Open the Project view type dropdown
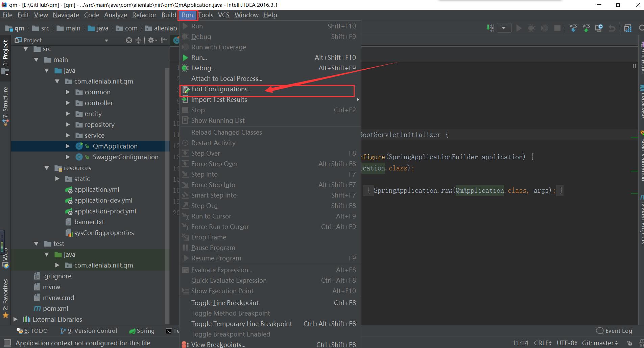644x348 pixels. coord(106,41)
